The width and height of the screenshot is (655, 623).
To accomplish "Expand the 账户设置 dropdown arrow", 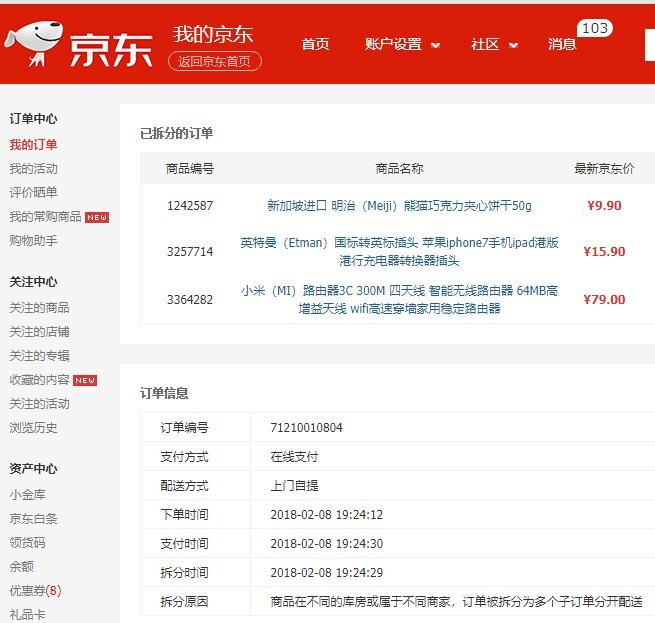I will 435,45.
